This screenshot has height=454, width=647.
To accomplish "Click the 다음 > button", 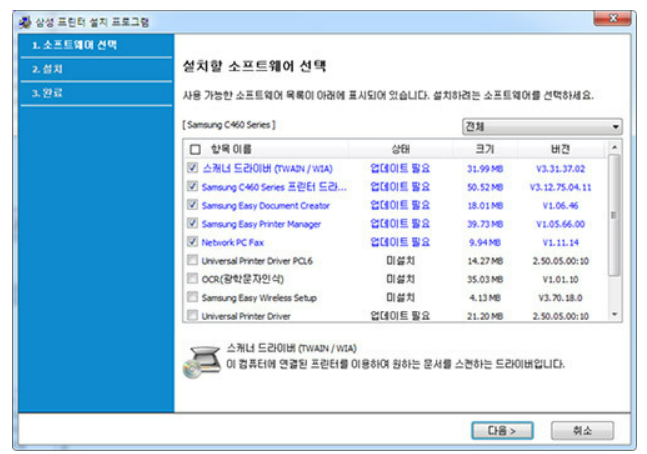I will tap(502, 431).
